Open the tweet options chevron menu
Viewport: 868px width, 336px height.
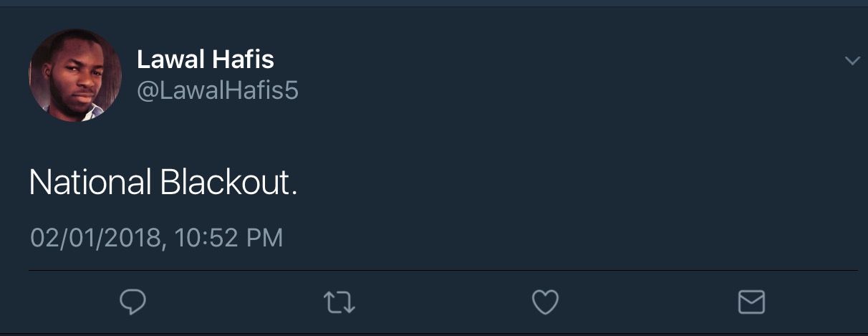pos(852,61)
